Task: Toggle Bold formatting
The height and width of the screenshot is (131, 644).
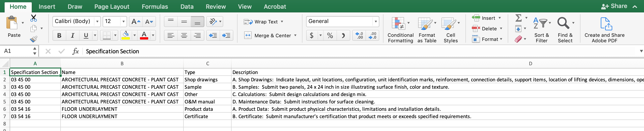Action: point(59,36)
